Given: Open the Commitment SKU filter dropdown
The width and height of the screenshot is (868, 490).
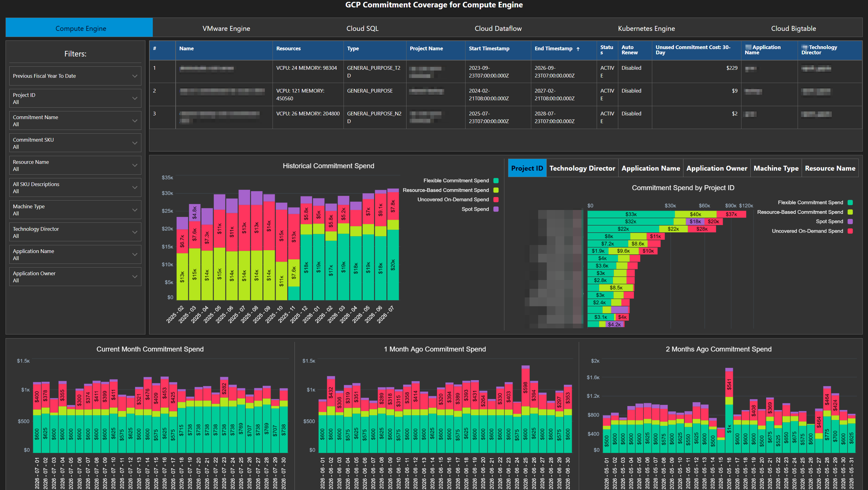Looking at the screenshot, I should coord(75,143).
